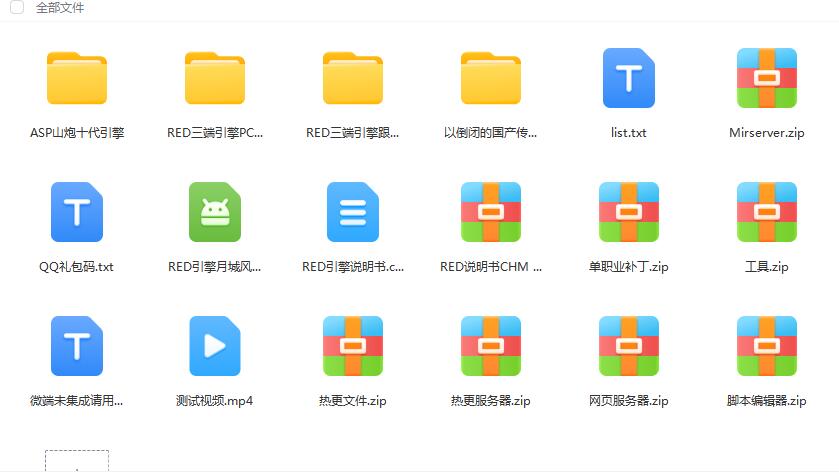This screenshot has width=839, height=475.
Task: Open the ASP山炮十代引擎 folder
Action: coord(77,78)
